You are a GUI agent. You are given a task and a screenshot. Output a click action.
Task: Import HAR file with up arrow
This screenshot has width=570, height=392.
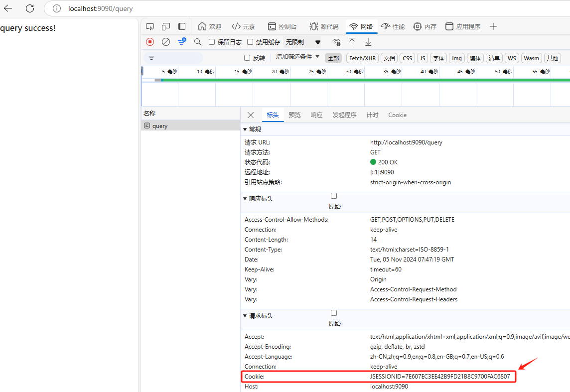[352, 42]
